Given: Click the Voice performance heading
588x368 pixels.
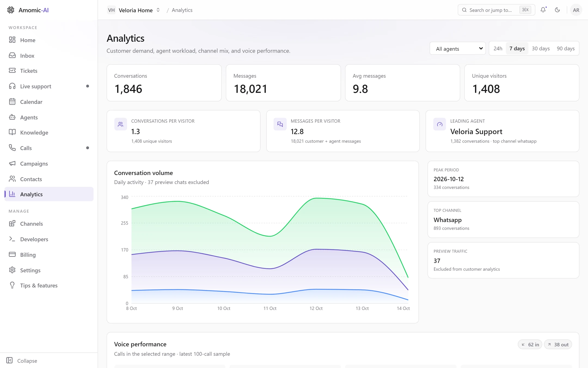Looking at the screenshot, I should coord(140,344).
